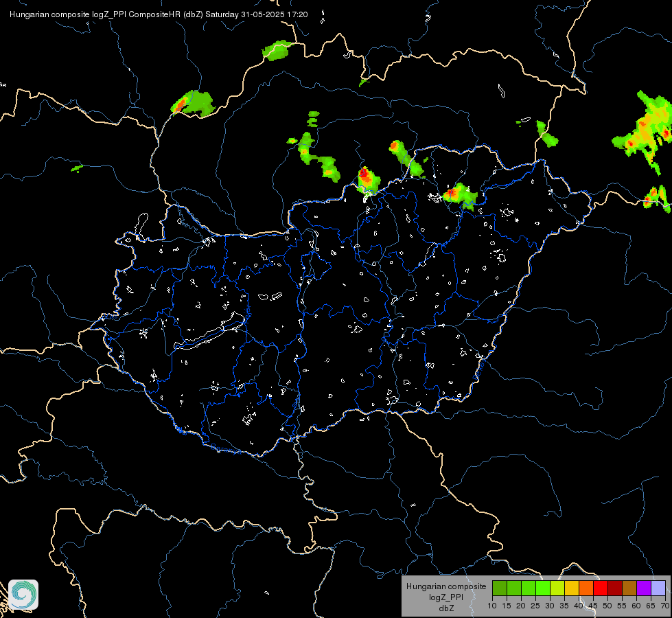Click the "dbZ" unit label in the legend

coord(446,608)
